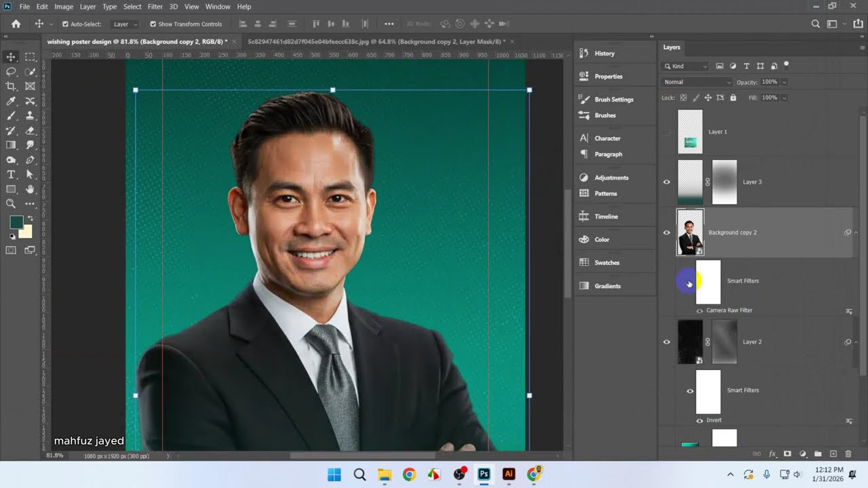Open the Select menu
Viewport: 868px width, 488px height.
(x=132, y=6)
